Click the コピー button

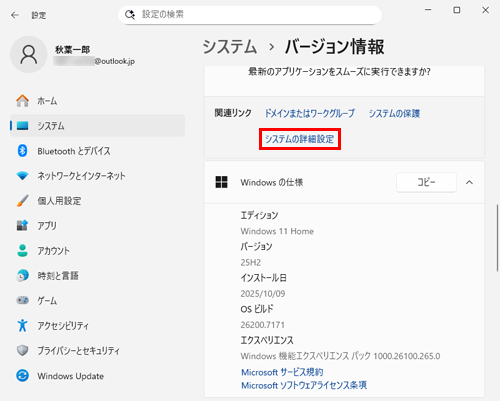(426, 182)
